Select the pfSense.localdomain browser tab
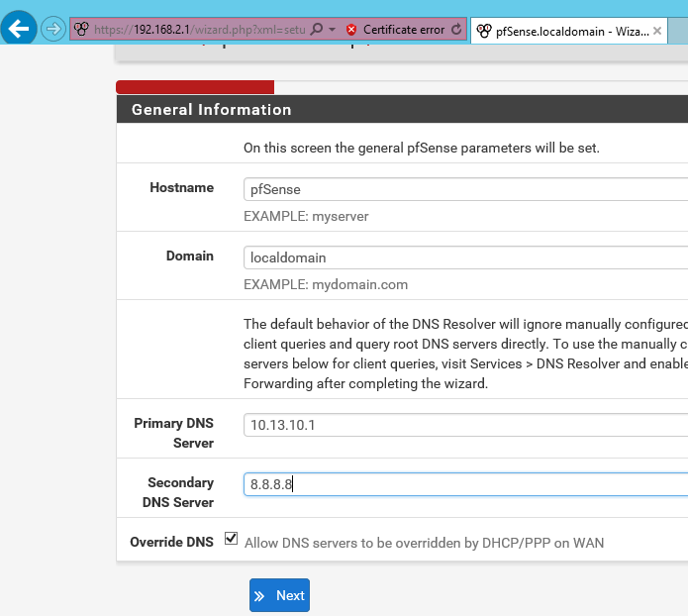 [x=569, y=31]
